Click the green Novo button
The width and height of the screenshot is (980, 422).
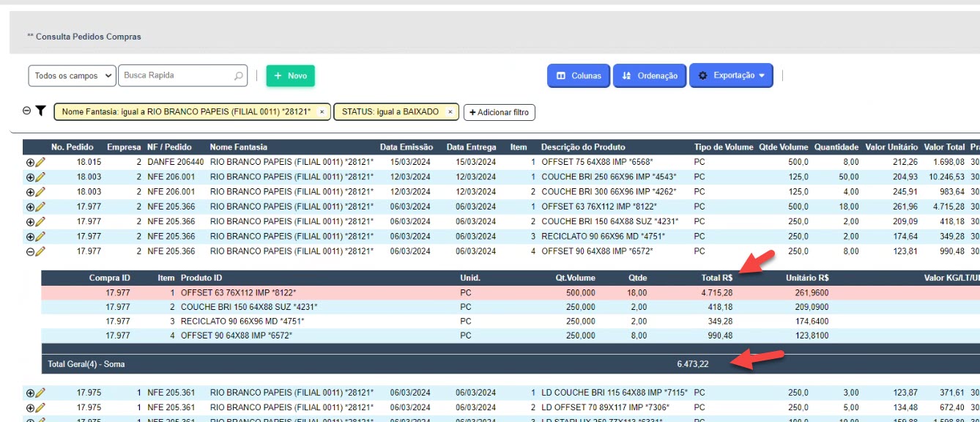click(290, 75)
